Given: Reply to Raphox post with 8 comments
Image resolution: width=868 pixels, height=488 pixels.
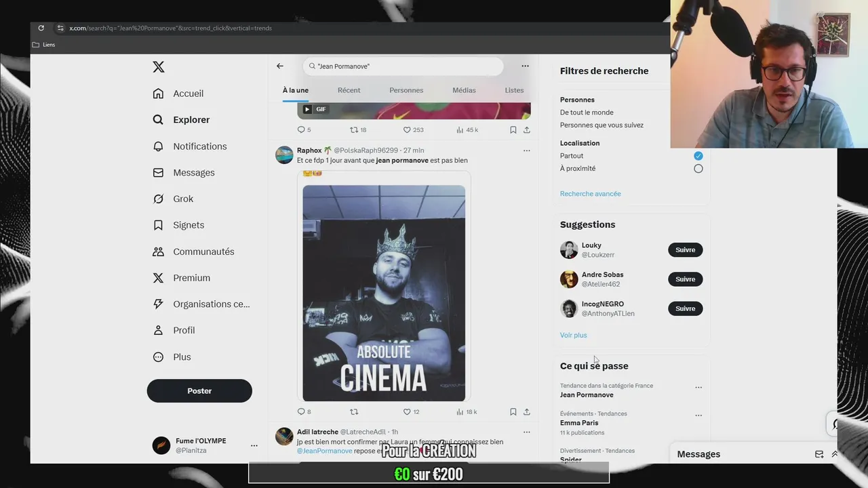Looking at the screenshot, I should [x=304, y=411].
